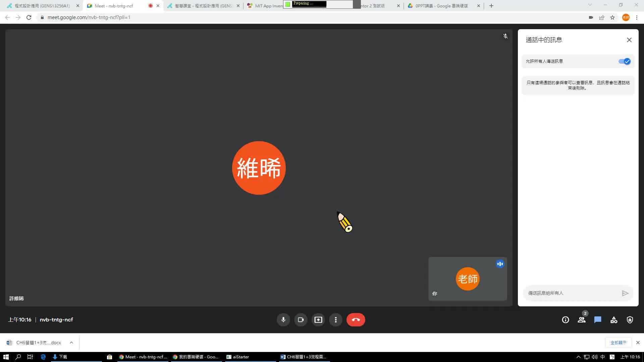Open the Chrome three-dot menu

tap(637, 17)
